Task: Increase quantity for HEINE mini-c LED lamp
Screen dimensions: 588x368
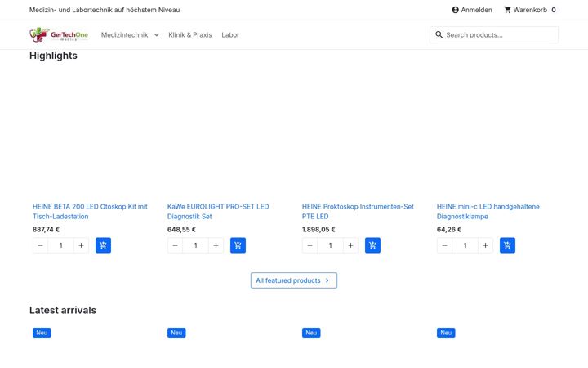Action: 485,245
